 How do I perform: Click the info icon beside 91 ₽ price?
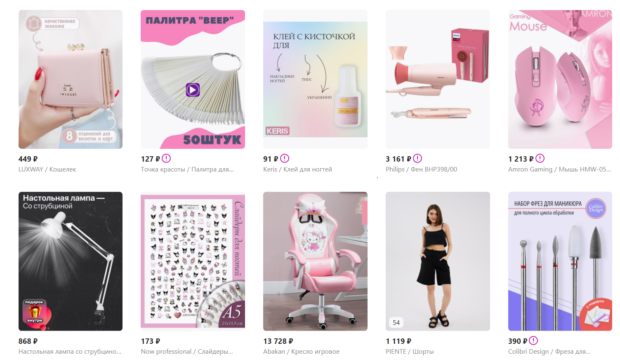285,158
